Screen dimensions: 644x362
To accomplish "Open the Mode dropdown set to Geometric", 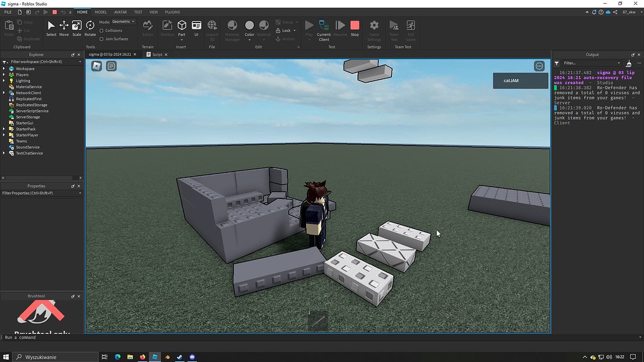I will [122, 21].
